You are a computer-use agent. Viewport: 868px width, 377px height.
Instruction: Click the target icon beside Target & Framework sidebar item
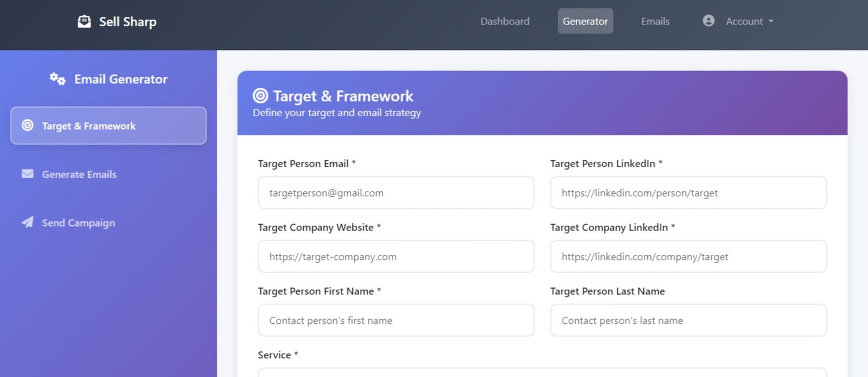tap(28, 125)
